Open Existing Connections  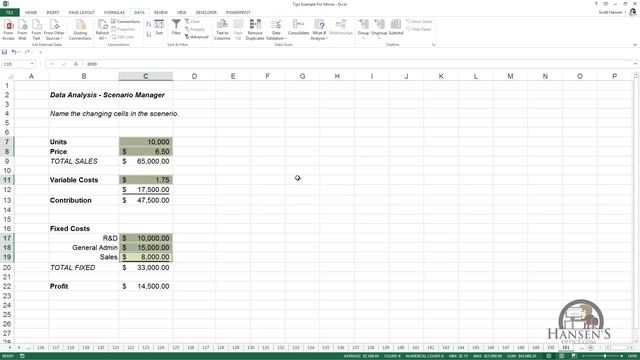click(x=80, y=30)
